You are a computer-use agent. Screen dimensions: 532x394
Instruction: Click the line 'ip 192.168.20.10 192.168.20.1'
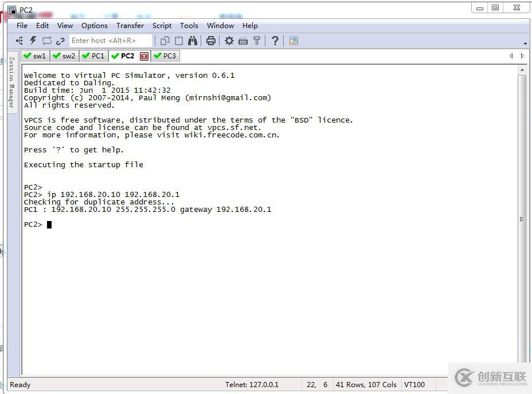coord(114,195)
